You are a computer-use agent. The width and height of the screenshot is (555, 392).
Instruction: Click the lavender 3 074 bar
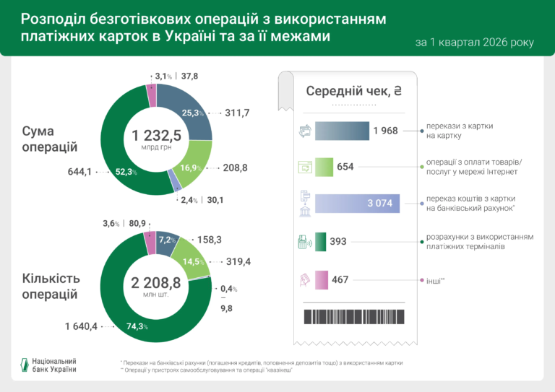pos(357,204)
